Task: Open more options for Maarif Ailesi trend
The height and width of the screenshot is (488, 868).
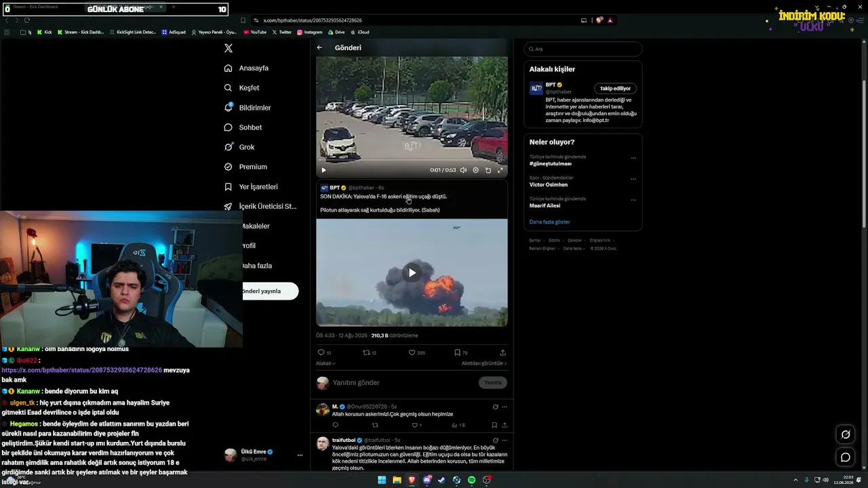Action: (633, 200)
